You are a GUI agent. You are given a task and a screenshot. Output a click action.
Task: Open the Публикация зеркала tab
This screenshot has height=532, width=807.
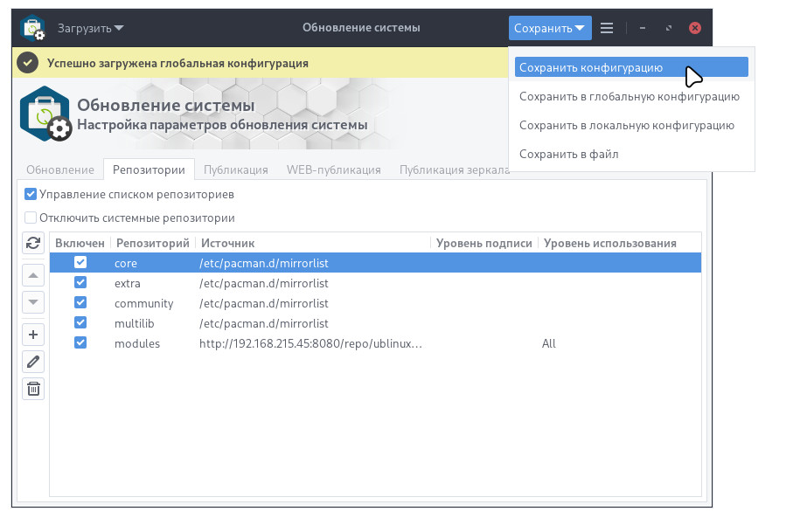coord(455,169)
